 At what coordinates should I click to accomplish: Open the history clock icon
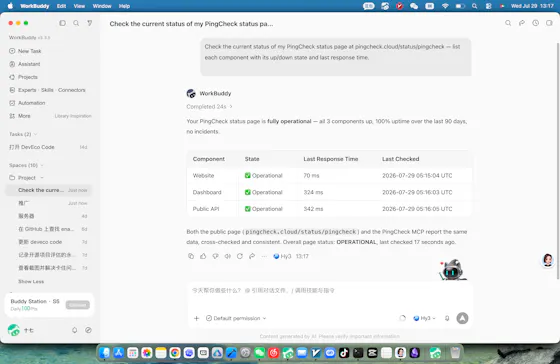tap(535, 23)
